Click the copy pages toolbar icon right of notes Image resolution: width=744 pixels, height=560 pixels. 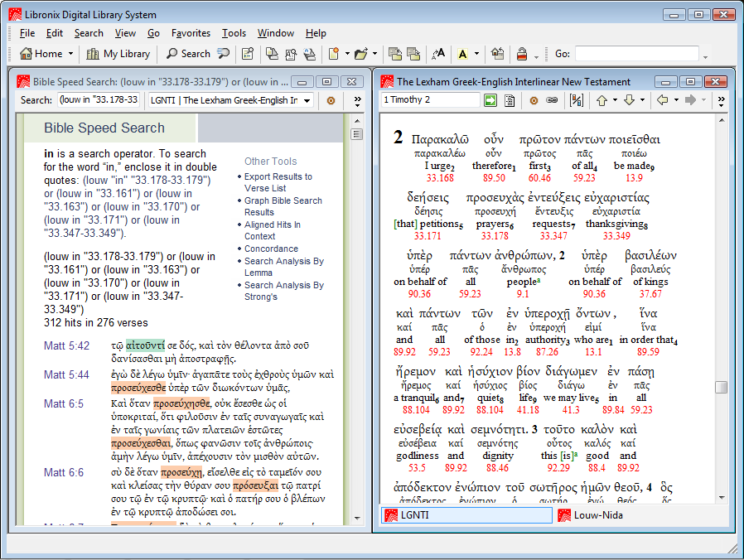pyautogui.click(x=272, y=54)
